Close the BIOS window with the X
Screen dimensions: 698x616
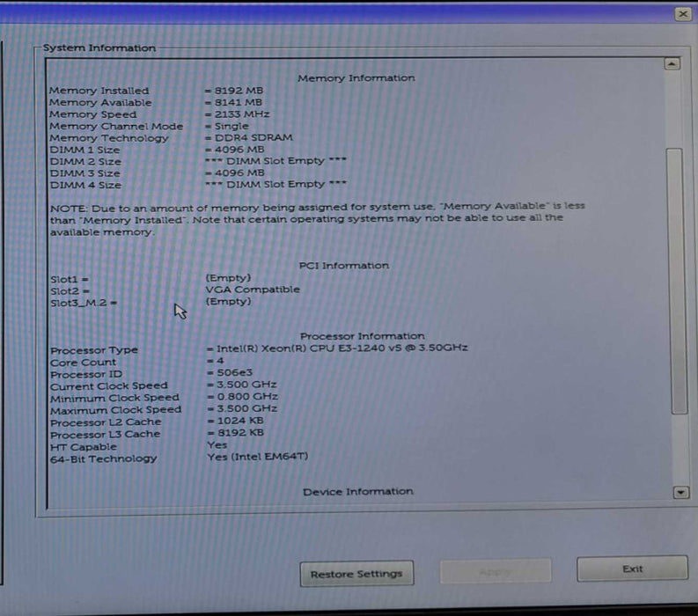[x=683, y=14]
